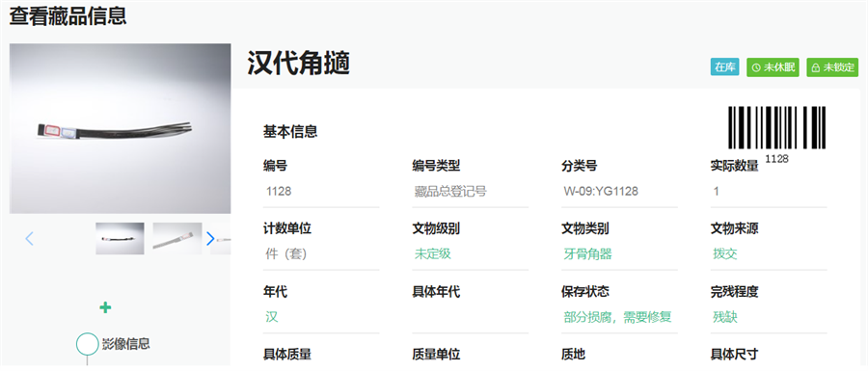Click the 基本信息 section heading
The width and height of the screenshot is (868, 371).
(290, 132)
